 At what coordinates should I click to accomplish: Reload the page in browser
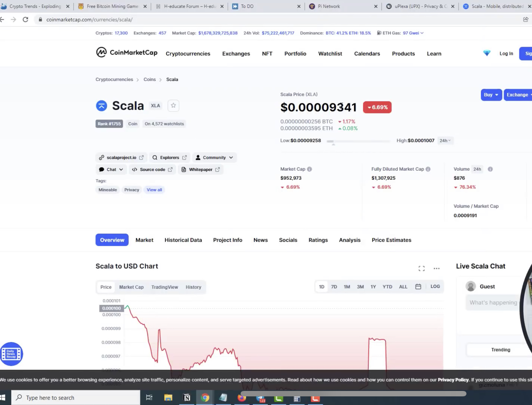click(25, 19)
